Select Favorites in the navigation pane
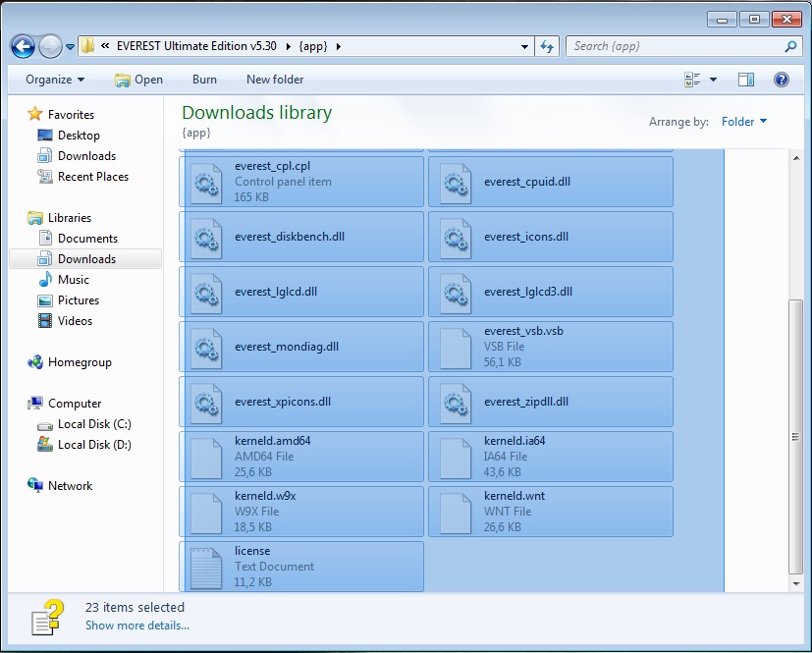This screenshot has height=653, width=812. (71, 115)
